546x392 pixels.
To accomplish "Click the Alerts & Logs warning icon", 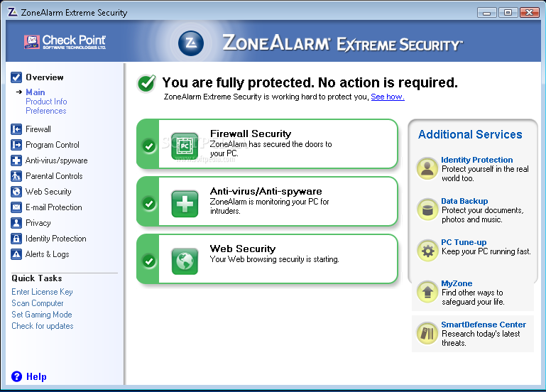I will coord(17,254).
